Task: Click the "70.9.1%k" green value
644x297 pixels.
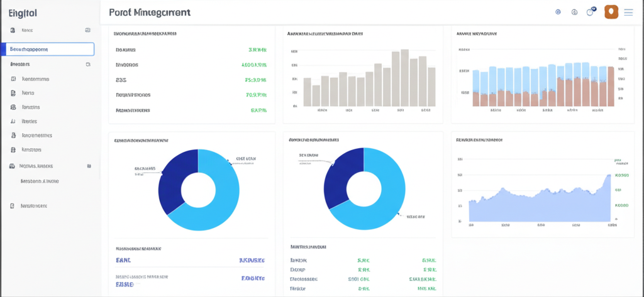Action: click(x=257, y=95)
